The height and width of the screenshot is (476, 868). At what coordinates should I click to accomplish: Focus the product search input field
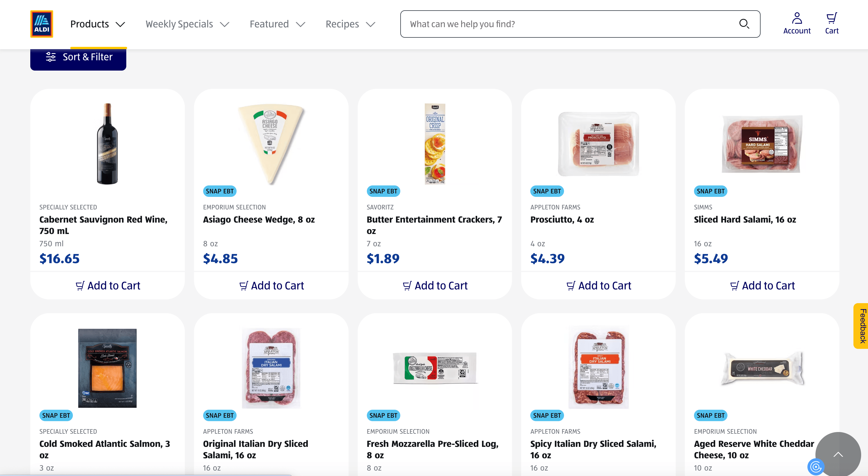click(x=569, y=24)
